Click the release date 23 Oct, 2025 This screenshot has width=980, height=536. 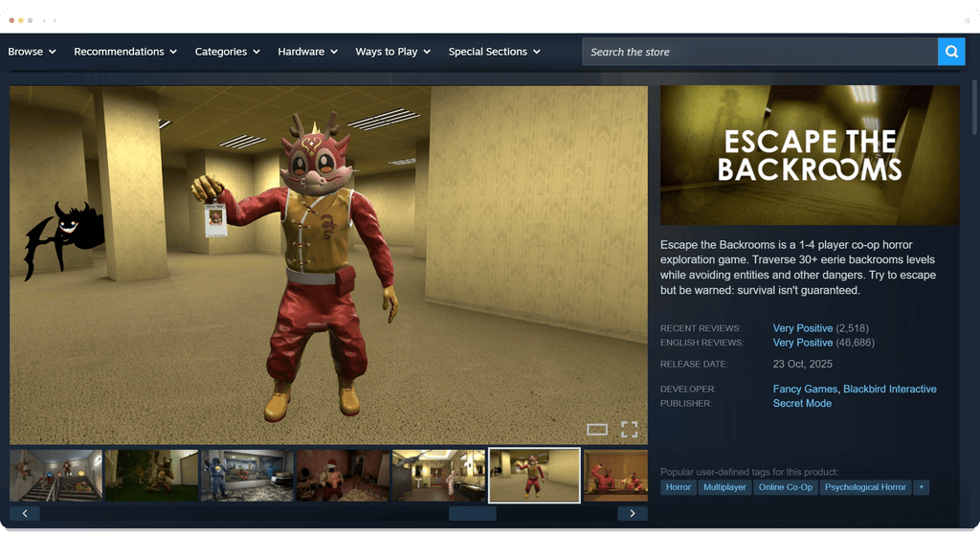pyautogui.click(x=803, y=364)
